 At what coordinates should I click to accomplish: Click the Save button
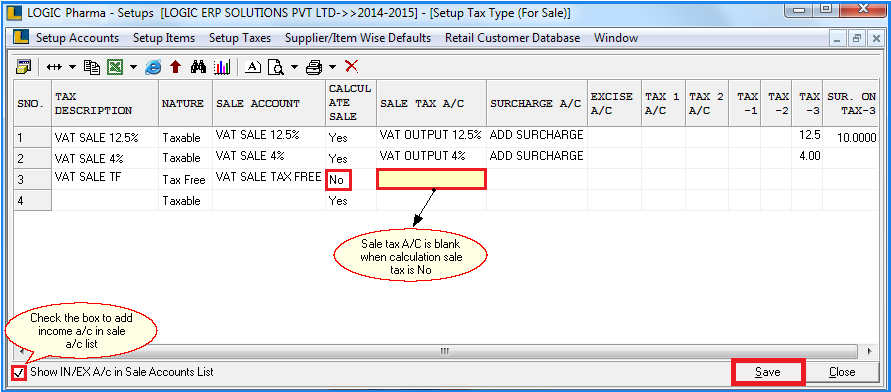768,373
